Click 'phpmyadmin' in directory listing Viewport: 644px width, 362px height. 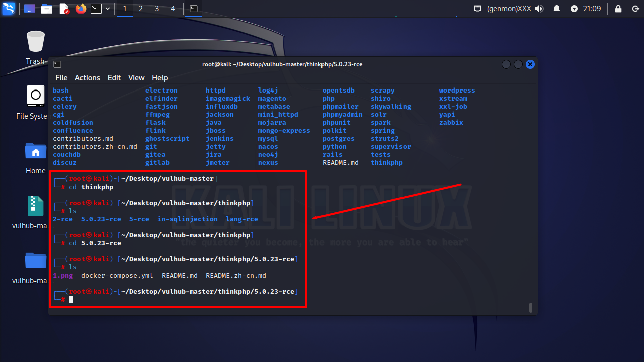click(343, 114)
